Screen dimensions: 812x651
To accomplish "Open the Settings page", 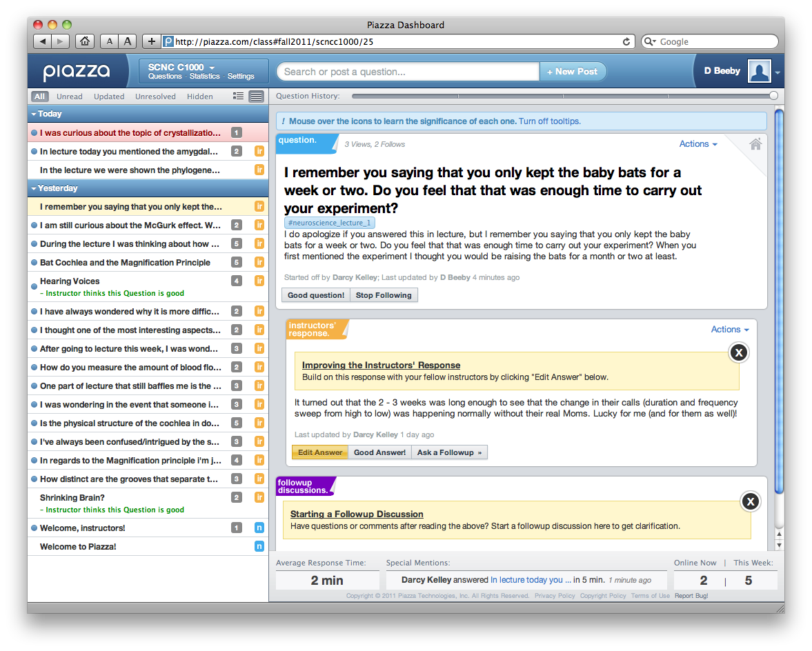I will 241,76.
